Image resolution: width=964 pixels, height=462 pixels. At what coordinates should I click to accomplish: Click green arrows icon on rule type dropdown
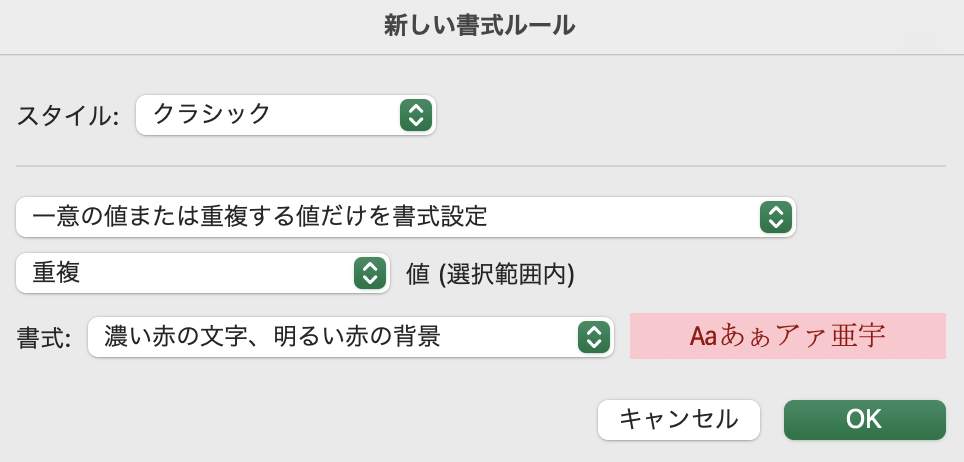tap(775, 217)
